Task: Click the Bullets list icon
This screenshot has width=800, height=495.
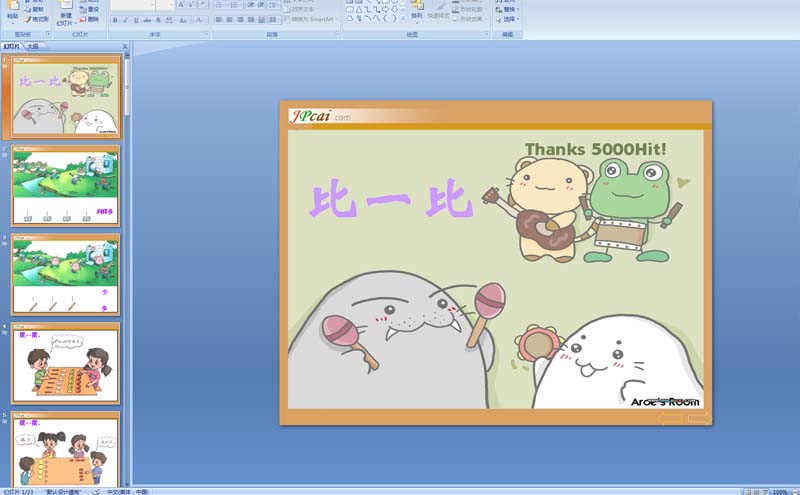Action: point(220,5)
